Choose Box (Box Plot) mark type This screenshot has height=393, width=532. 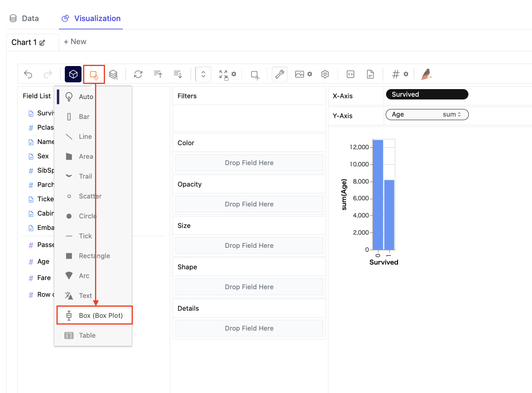coord(94,315)
